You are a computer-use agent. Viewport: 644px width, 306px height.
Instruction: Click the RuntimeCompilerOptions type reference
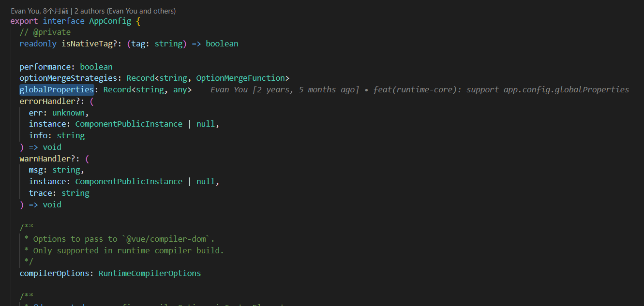pos(150,273)
